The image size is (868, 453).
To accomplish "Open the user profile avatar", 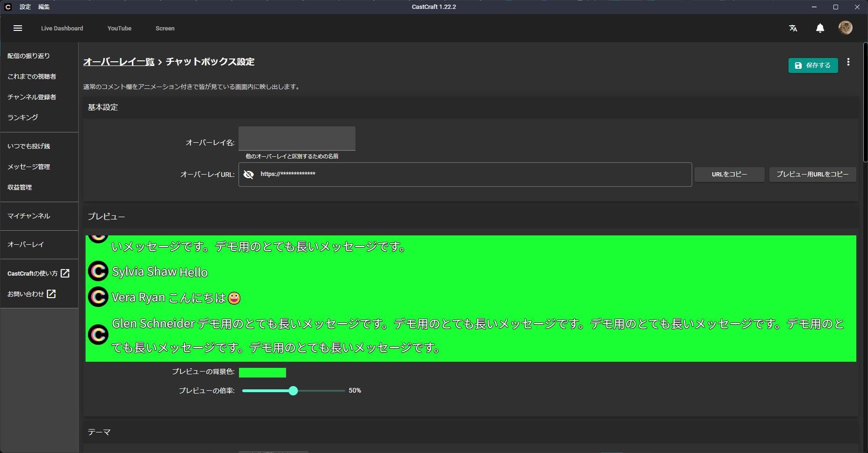I will pos(845,28).
